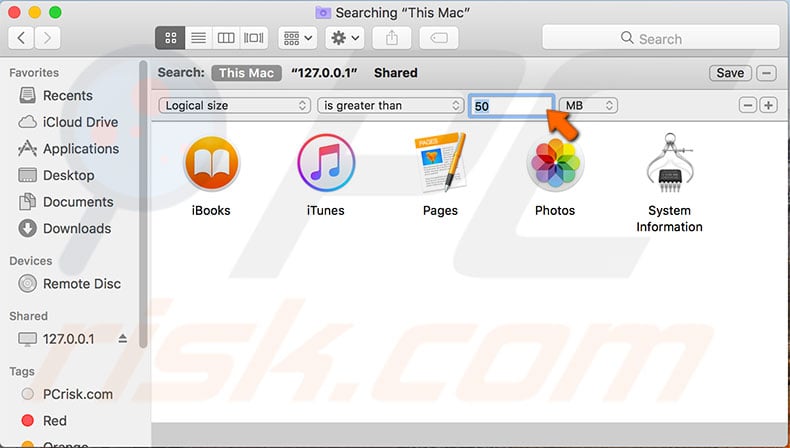The image size is (790, 448).
Task: Open Applications in the sidebar
Action: point(69,149)
